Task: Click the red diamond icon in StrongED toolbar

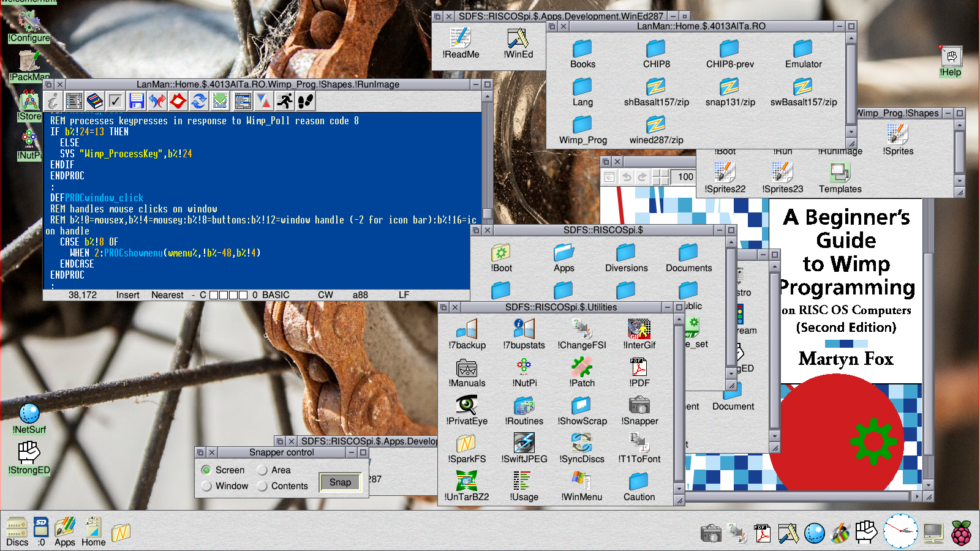Action: (178, 101)
